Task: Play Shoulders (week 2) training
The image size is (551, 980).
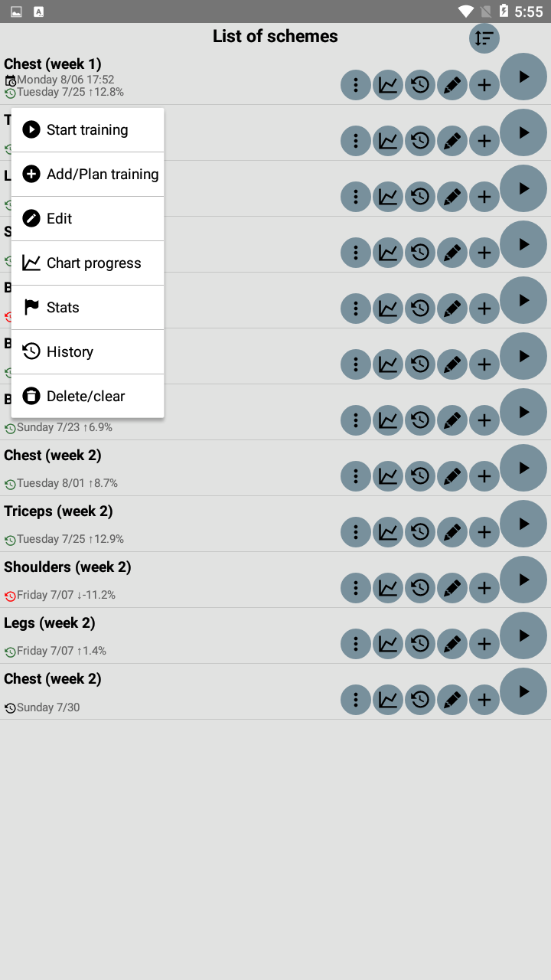Action: pyautogui.click(x=523, y=580)
